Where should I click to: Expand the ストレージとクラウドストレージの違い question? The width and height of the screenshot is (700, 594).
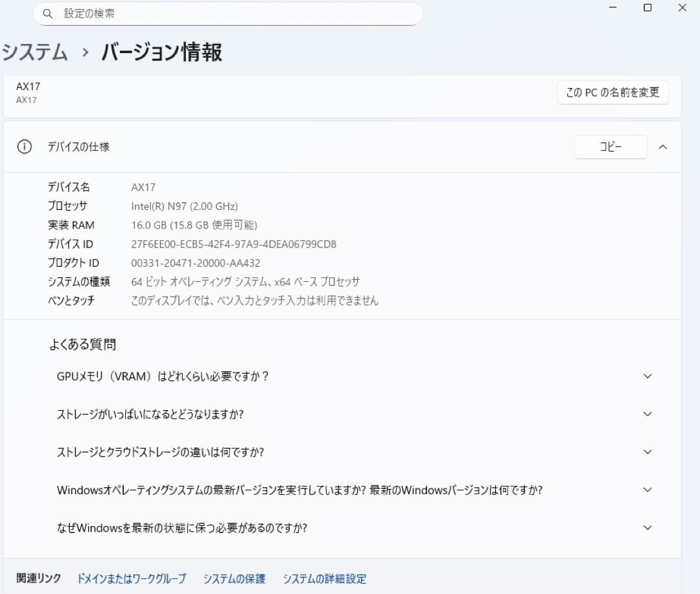coord(647,451)
